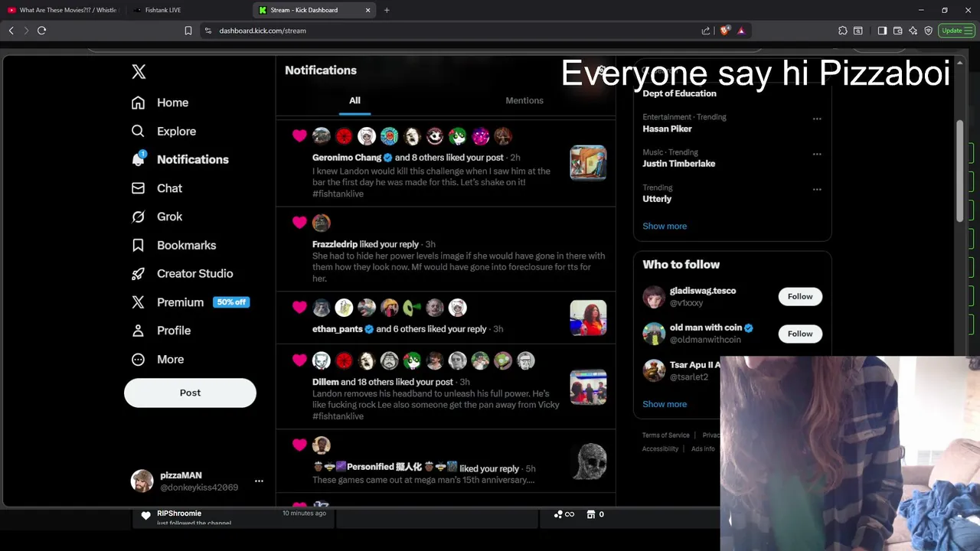The image size is (980, 551).
Task: Click the pizzaMAN account avatar
Action: [x=142, y=481]
